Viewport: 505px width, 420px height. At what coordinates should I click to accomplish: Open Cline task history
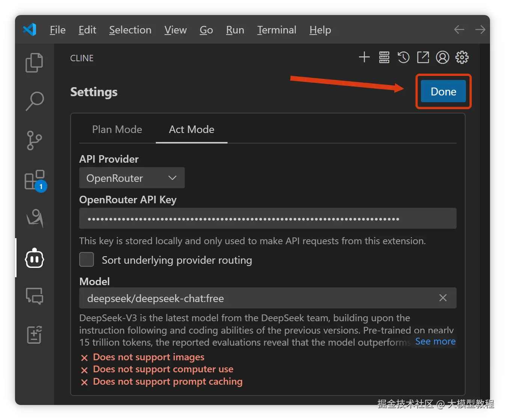point(404,57)
